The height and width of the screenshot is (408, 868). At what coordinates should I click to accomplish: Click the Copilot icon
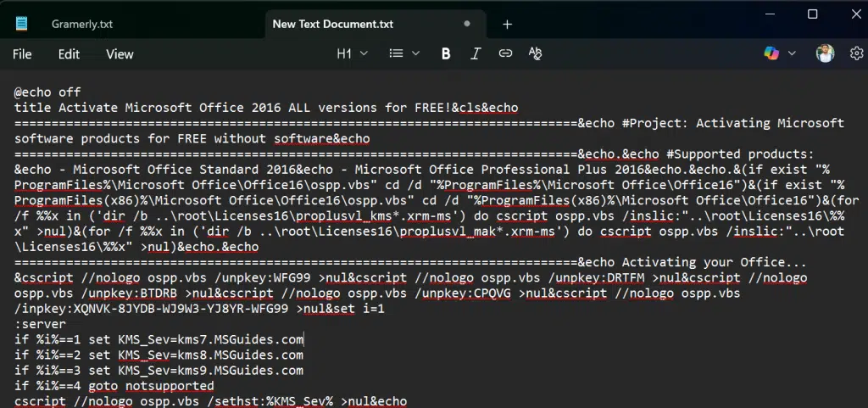[771, 53]
